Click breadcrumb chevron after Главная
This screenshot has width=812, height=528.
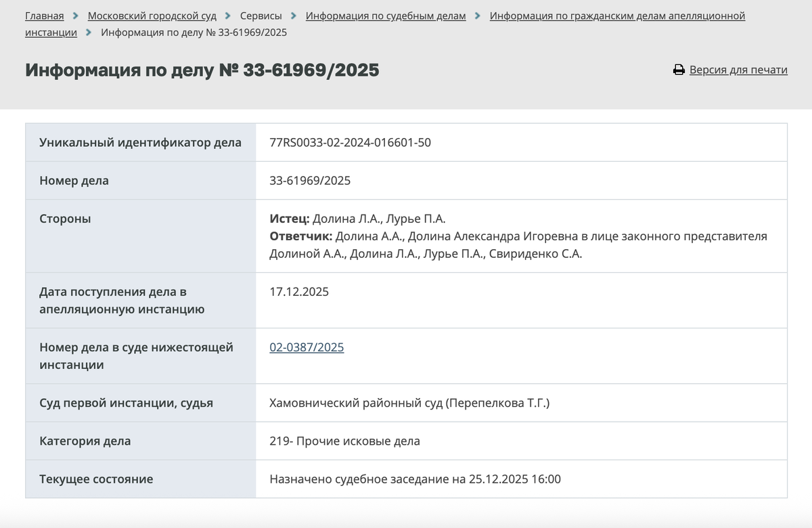pos(76,16)
